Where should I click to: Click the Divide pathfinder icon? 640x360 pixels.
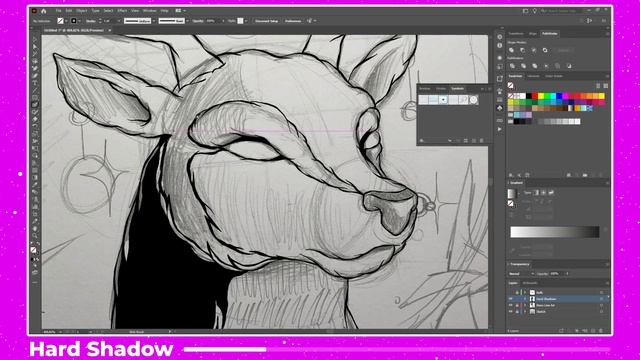[512, 66]
